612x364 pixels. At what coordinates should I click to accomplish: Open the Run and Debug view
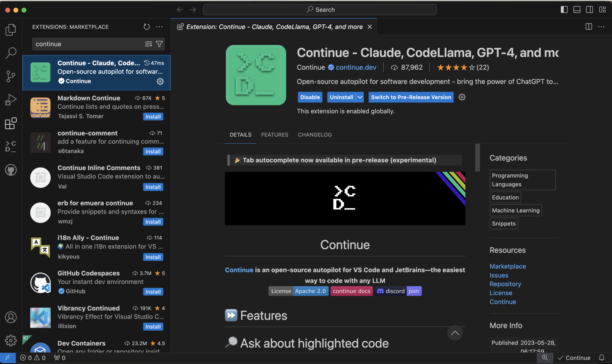tap(11, 100)
